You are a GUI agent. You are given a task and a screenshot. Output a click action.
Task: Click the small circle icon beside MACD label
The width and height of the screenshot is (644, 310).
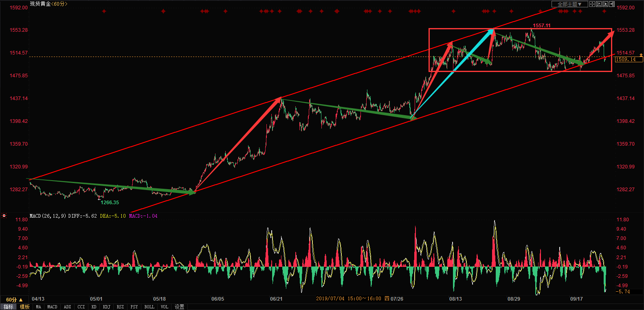[4, 216]
